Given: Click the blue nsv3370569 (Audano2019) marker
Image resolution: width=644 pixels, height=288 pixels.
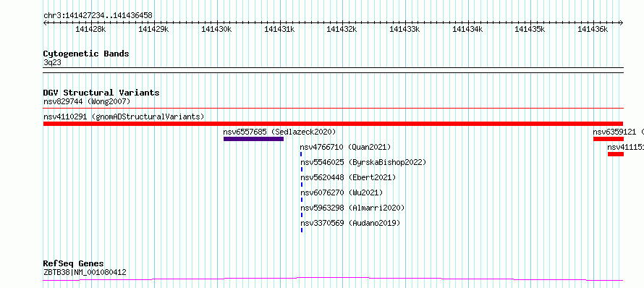Looking at the screenshot, I should click(302, 230).
